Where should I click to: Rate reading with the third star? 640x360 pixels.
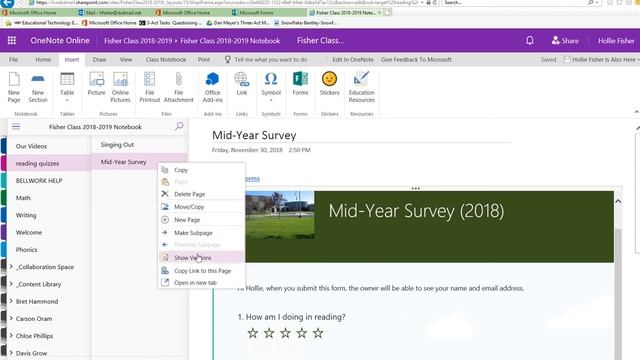pos(285,333)
